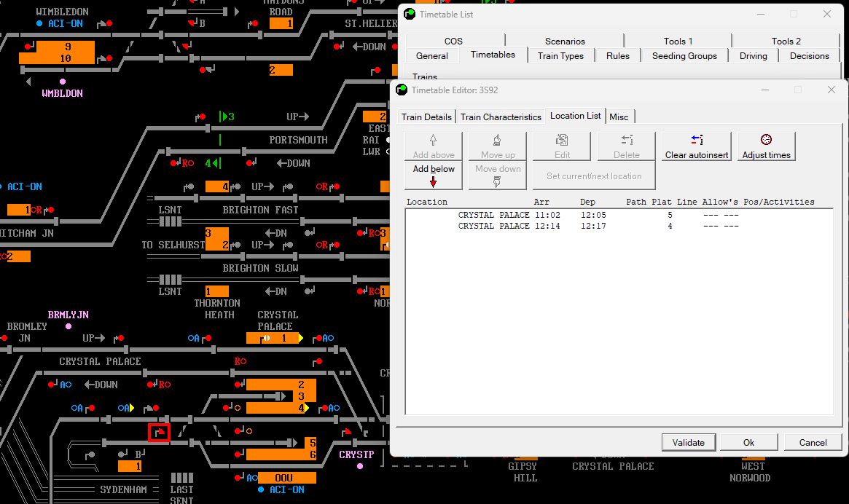
Task: Open the Tools 2 tab in Timetable List
Action: [x=786, y=41]
